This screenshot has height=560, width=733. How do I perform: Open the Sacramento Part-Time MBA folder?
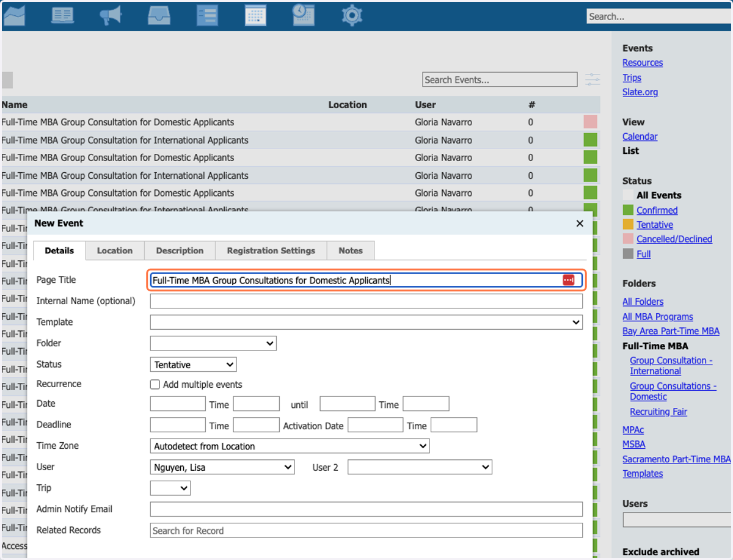tap(676, 459)
